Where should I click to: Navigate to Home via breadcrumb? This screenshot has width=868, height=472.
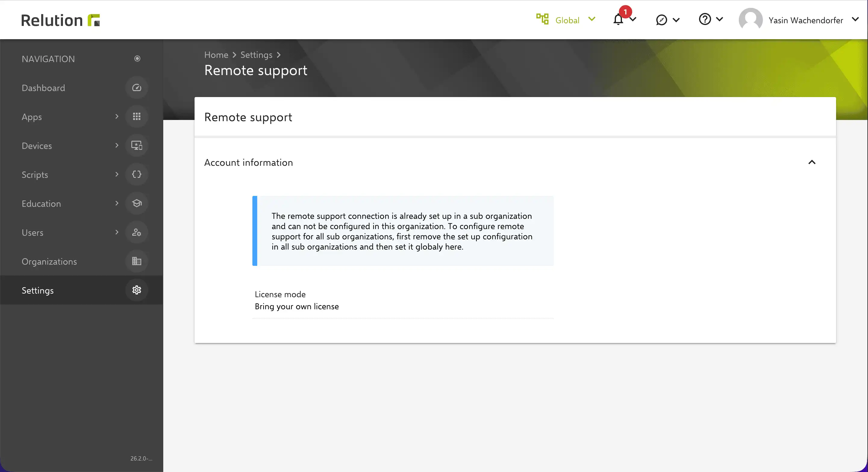pyautogui.click(x=216, y=55)
